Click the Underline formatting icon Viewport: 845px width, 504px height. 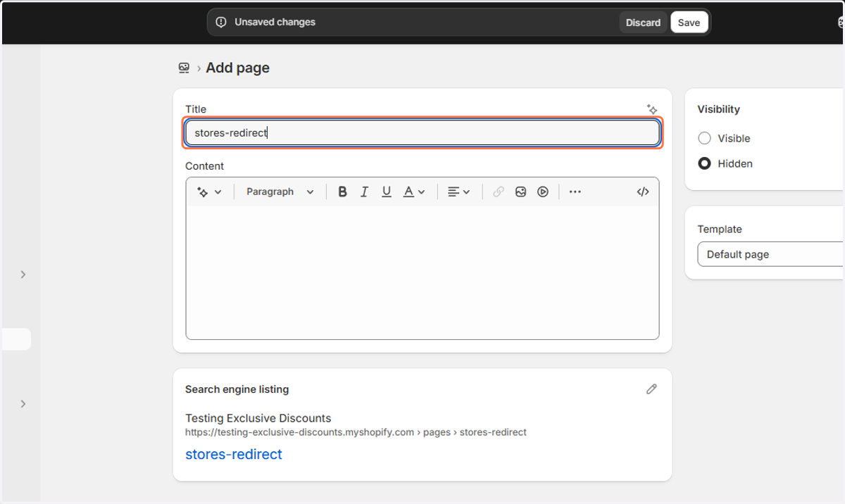tap(386, 191)
